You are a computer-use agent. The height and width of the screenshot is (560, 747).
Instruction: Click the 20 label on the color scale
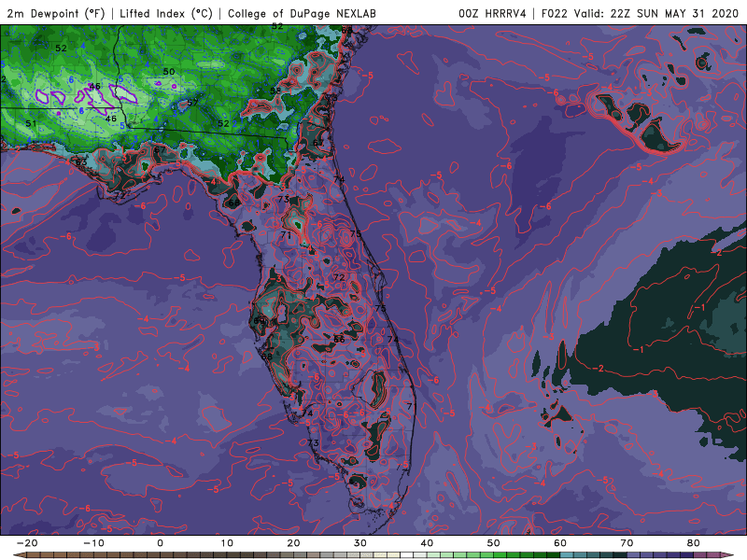pyautogui.click(x=293, y=543)
